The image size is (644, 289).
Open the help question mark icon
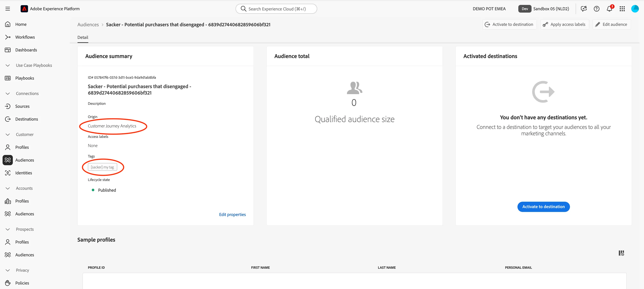click(x=596, y=9)
